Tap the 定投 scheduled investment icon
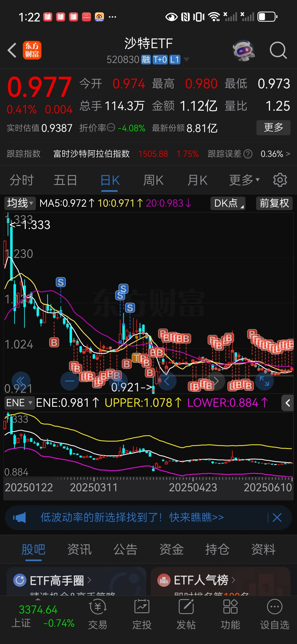The height and width of the screenshot is (644, 297). (142, 607)
